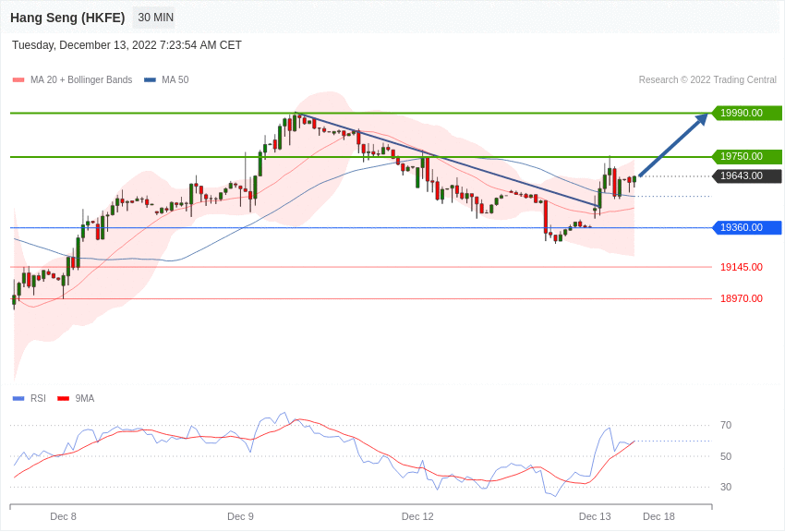
Task: Click the 19145.00 support price label
Action: pos(742,267)
